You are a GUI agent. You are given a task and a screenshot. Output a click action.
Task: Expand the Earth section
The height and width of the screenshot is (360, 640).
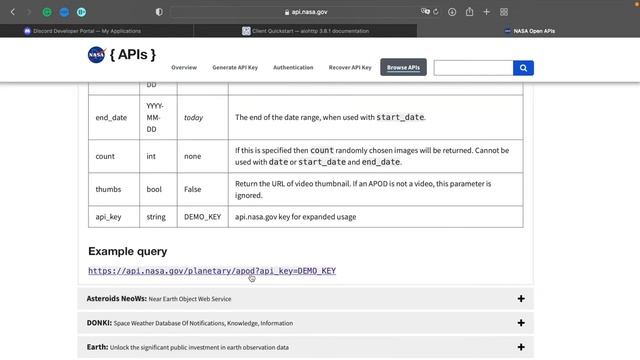(x=305, y=347)
